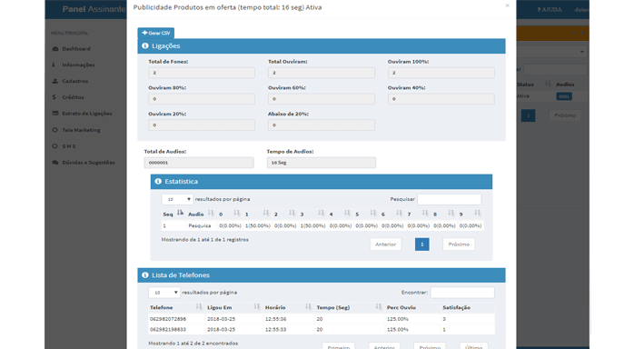This screenshot has height=349, width=644.
Task: Click Anterior in Estatística pagination
Action: tap(385, 244)
